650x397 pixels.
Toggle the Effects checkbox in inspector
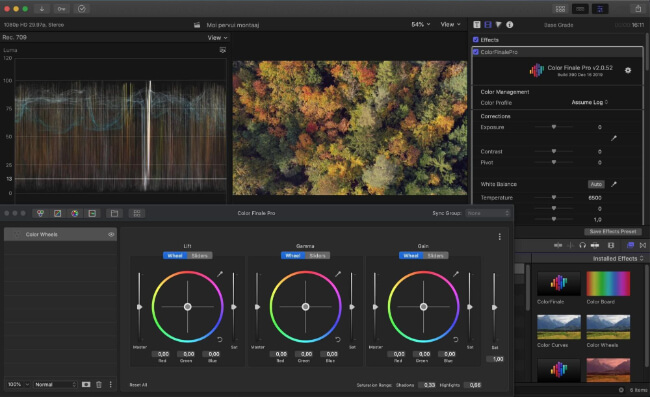(475, 40)
